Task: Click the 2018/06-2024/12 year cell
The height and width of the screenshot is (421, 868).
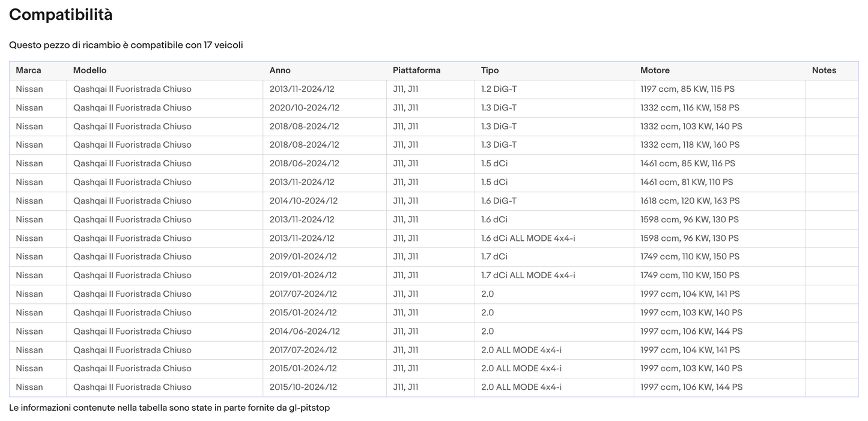Action: [304, 163]
